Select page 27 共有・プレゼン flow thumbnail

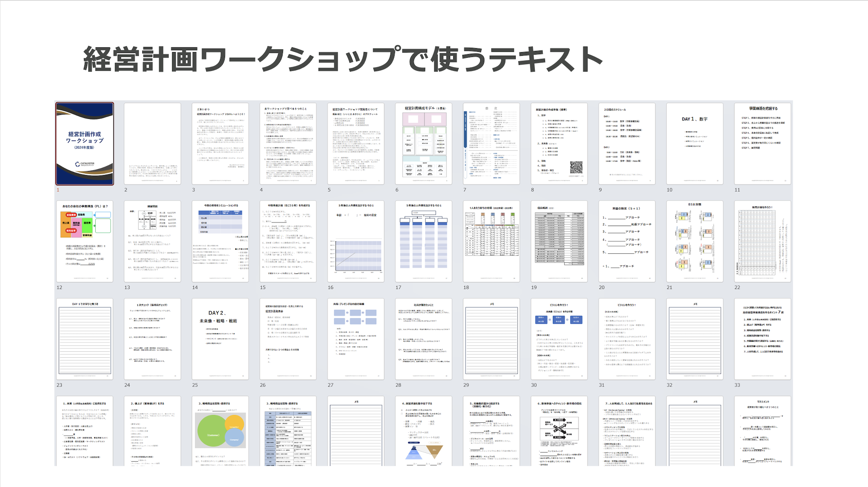356,339
